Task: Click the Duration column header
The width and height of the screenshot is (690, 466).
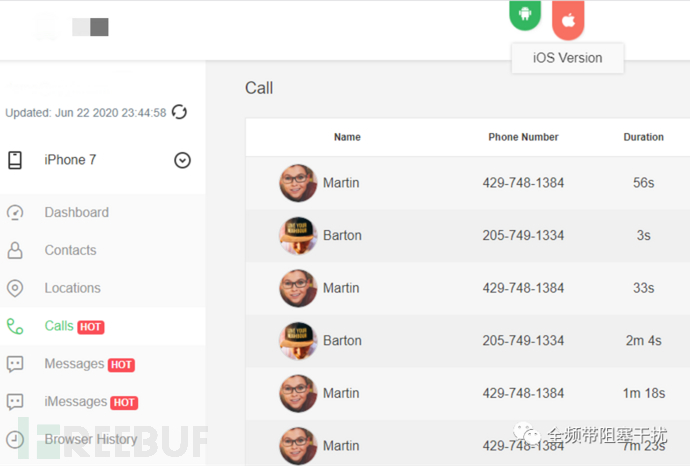Action: (x=643, y=137)
